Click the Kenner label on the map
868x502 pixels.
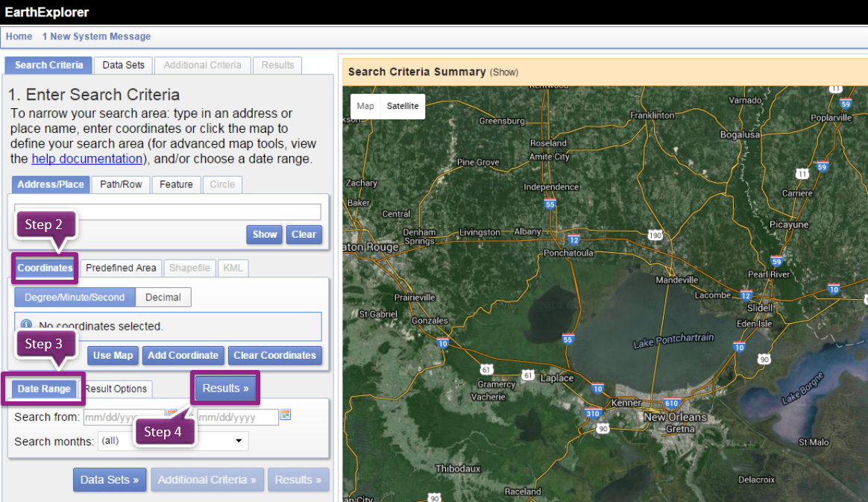(626, 402)
